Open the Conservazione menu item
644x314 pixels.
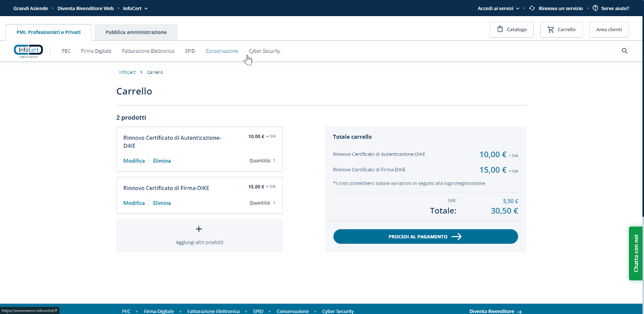tap(222, 51)
